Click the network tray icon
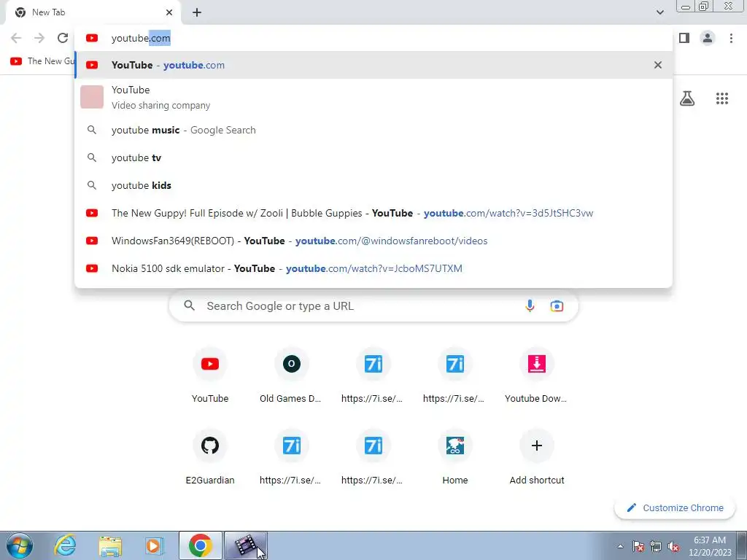This screenshot has width=747, height=560. (656, 546)
